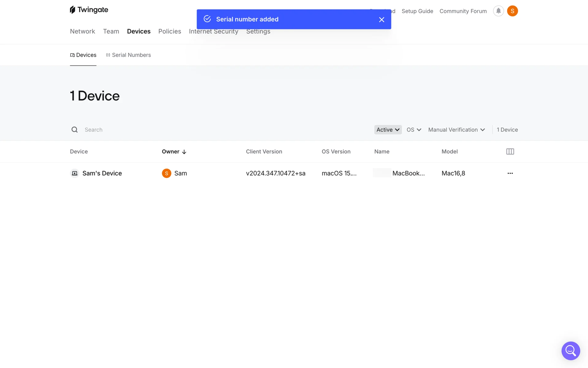588x368 pixels.
Task: Click the search magnifier icon
Action: pyautogui.click(x=74, y=130)
